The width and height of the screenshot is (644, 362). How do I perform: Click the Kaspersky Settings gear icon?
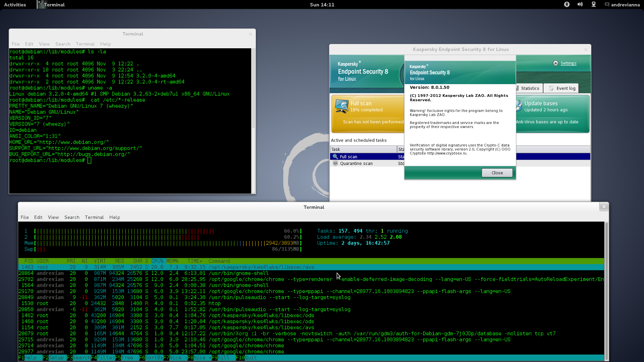pos(555,63)
